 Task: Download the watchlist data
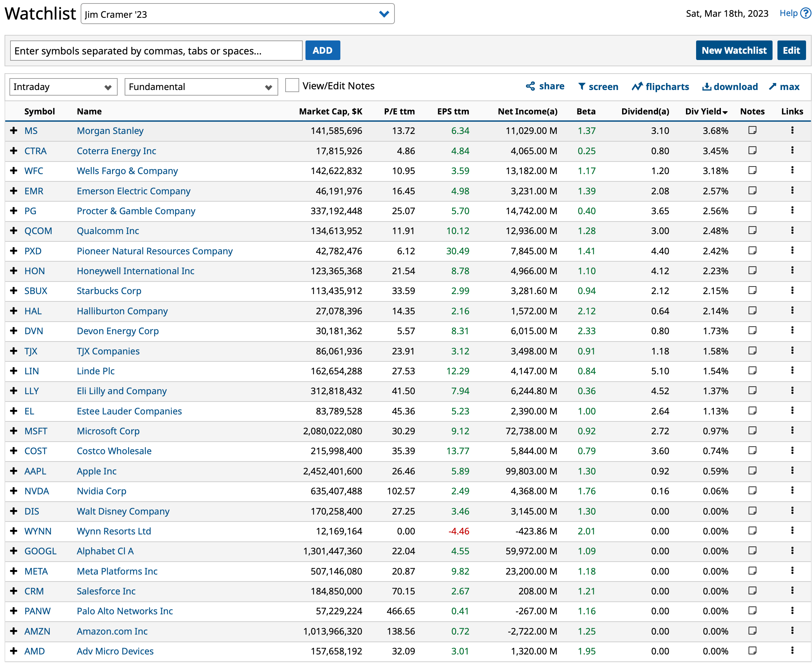coord(730,87)
